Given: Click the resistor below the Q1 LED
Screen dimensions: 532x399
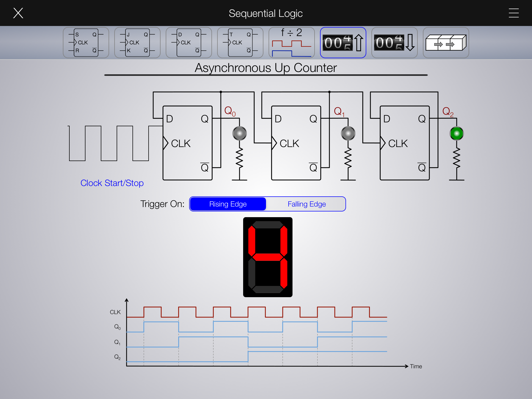Looking at the screenshot, I should coord(348,158).
